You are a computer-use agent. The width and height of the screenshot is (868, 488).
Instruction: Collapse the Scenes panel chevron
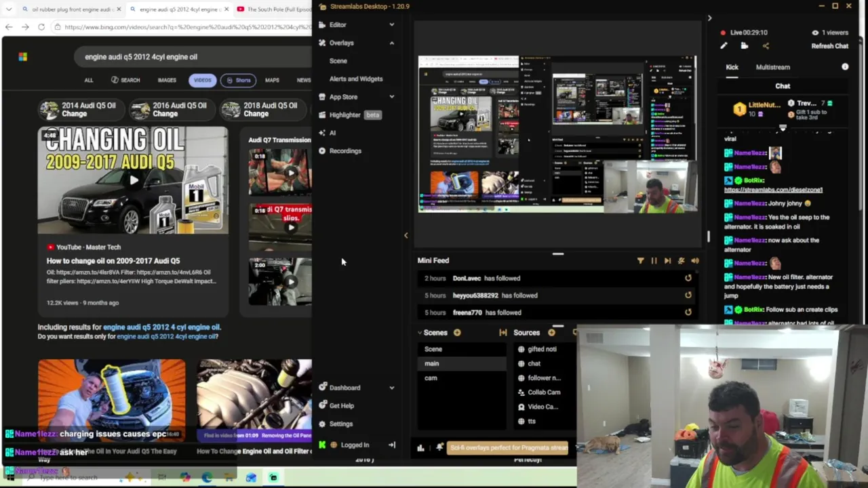coord(420,333)
